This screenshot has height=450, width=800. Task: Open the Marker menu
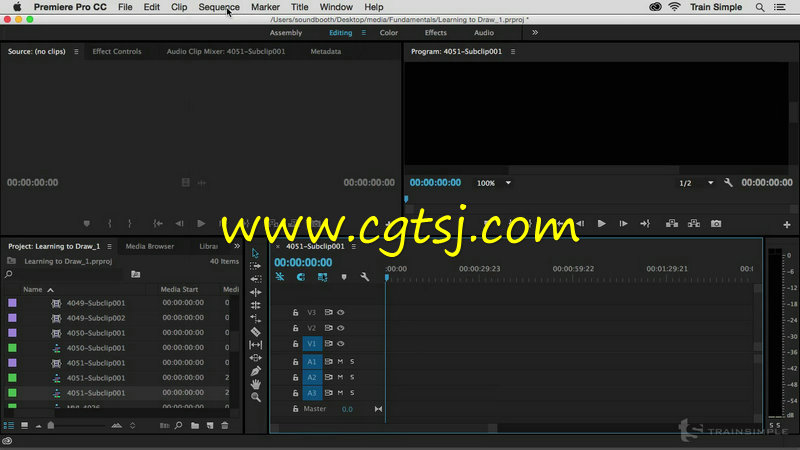click(x=265, y=7)
